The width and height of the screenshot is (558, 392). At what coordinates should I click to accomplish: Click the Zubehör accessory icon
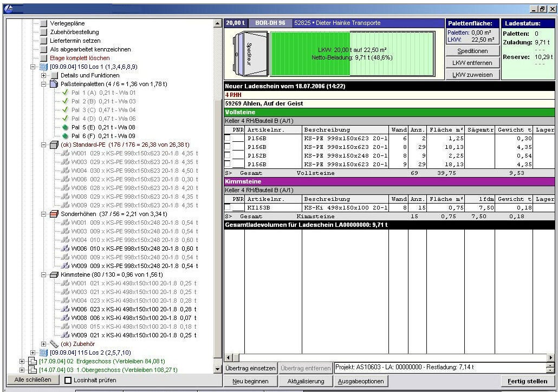point(55,344)
